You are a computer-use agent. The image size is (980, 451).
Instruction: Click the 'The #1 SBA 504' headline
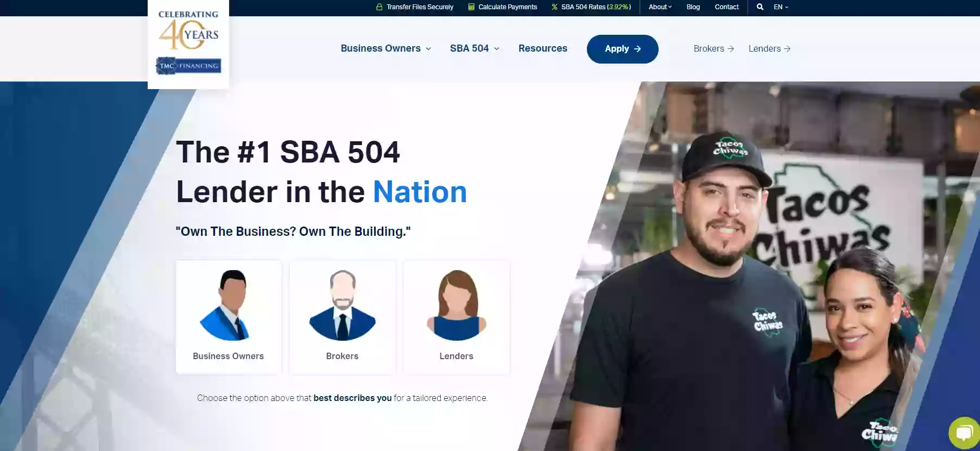(x=288, y=152)
